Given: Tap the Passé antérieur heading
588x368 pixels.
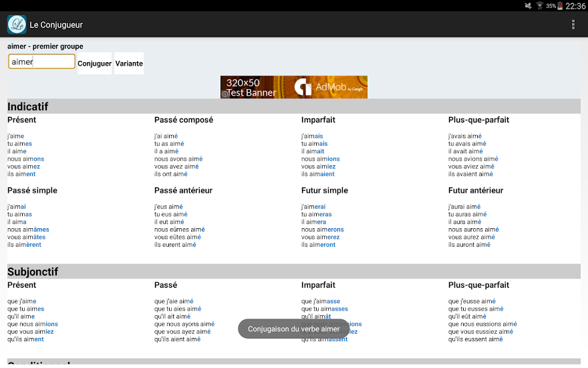Looking at the screenshot, I should tap(183, 191).
